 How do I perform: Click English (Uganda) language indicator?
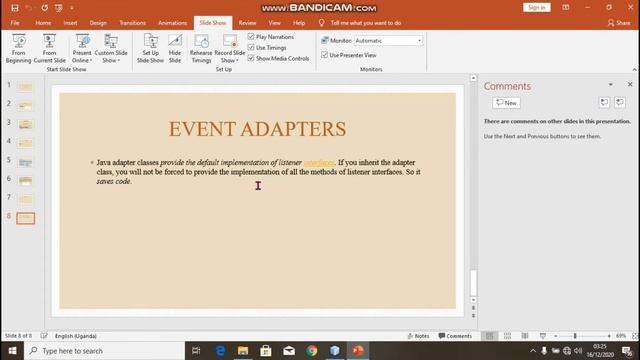(x=76, y=336)
